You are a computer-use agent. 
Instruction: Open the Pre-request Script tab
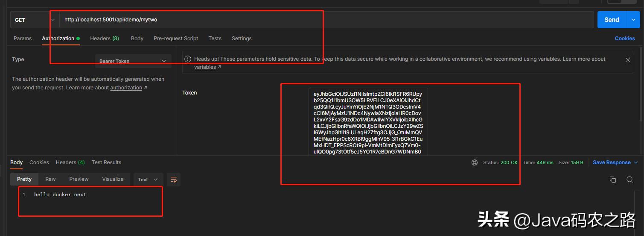click(176, 38)
